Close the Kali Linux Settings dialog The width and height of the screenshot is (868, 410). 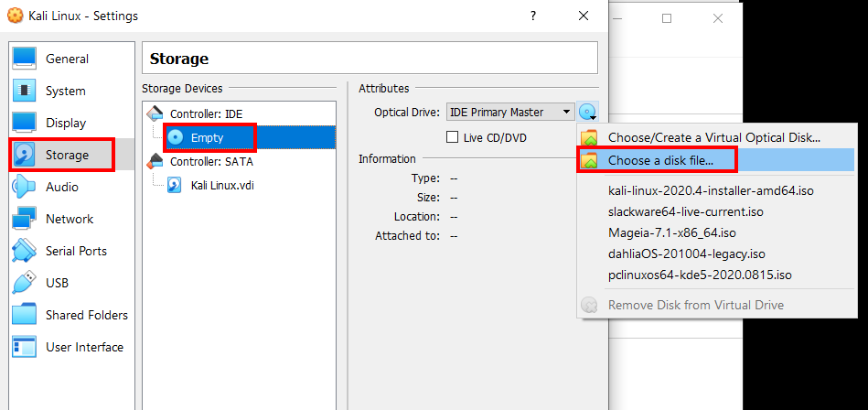583,16
